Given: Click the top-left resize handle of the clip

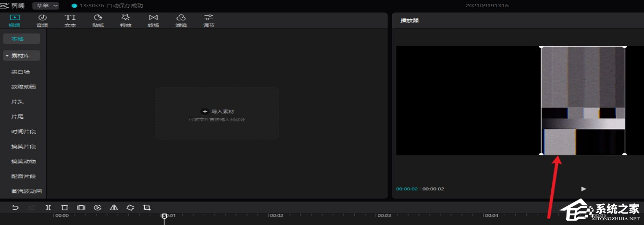Looking at the screenshot, I should [542, 47].
